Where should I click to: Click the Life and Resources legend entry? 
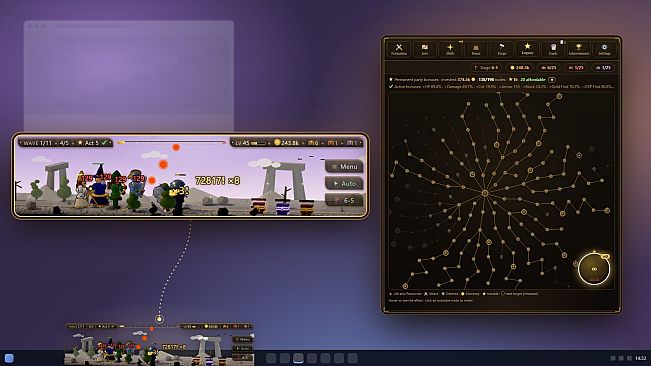click(x=405, y=294)
